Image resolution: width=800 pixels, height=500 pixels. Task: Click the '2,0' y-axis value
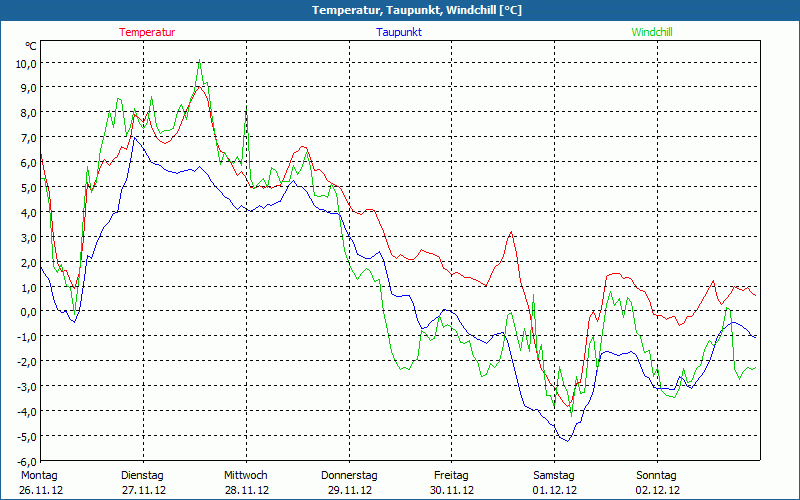[29, 263]
